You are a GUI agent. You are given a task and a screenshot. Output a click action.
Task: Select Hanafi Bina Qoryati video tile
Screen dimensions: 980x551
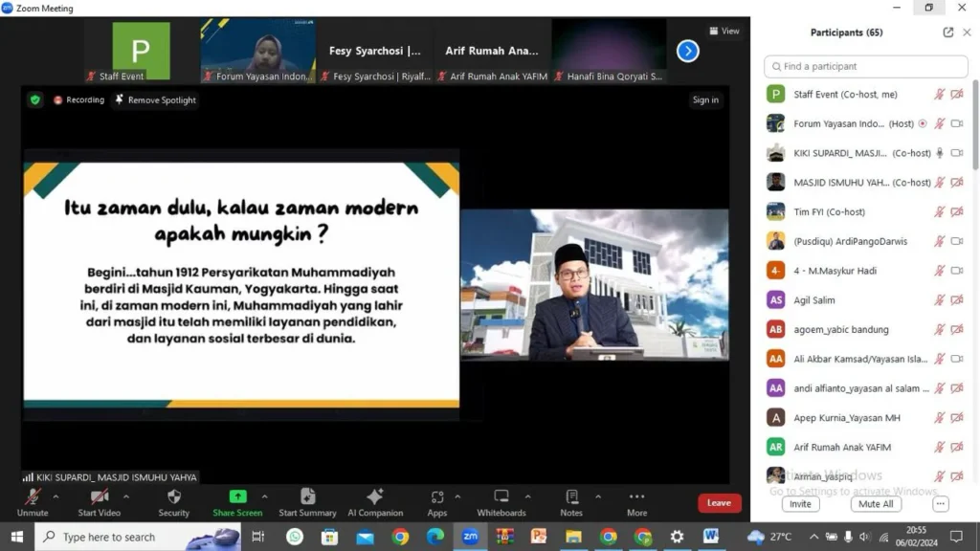point(609,52)
